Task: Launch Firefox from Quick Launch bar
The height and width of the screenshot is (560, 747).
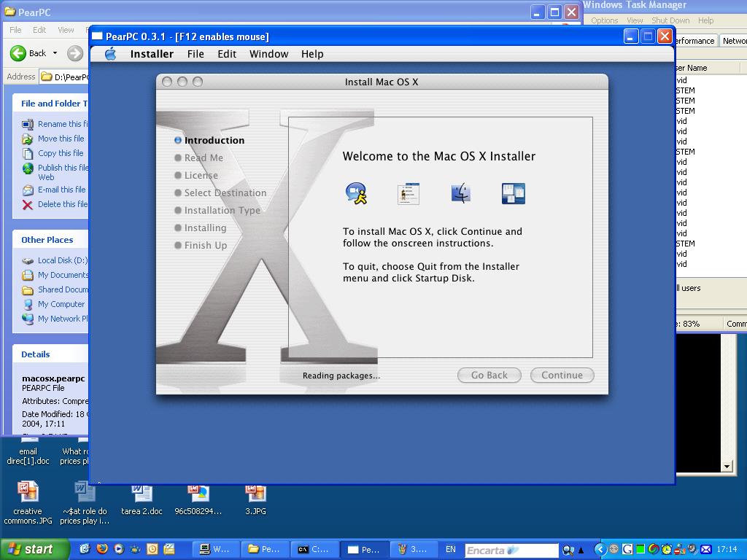Action: coord(102,550)
